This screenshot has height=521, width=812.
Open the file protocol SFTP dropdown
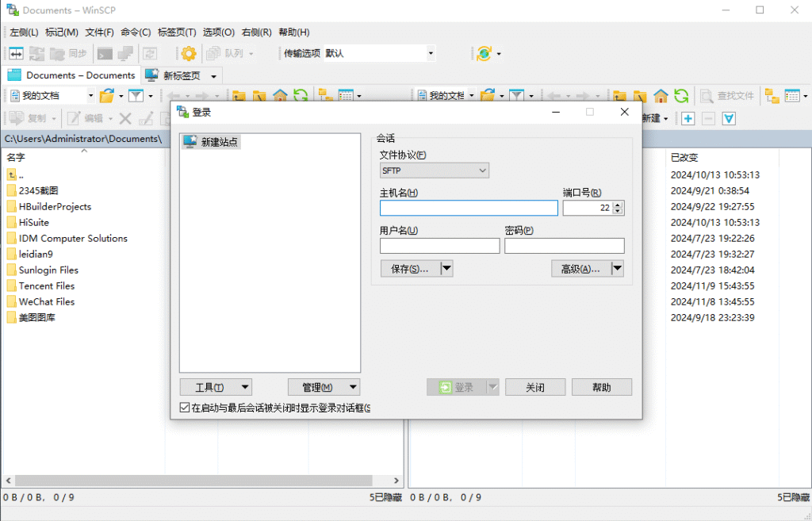(434, 170)
